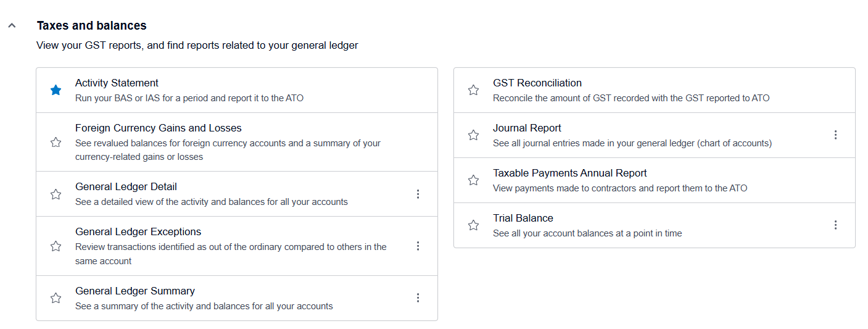Screen dimensions: 868x329
Task: Open Trial Balance options menu
Action: 835,225
